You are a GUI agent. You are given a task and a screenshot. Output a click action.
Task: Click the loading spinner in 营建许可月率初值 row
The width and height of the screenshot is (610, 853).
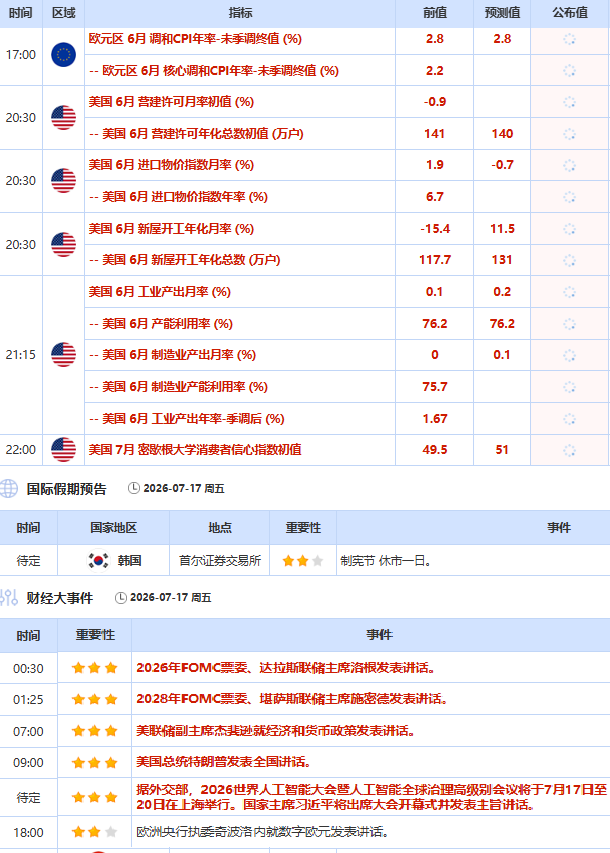(569, 102)
